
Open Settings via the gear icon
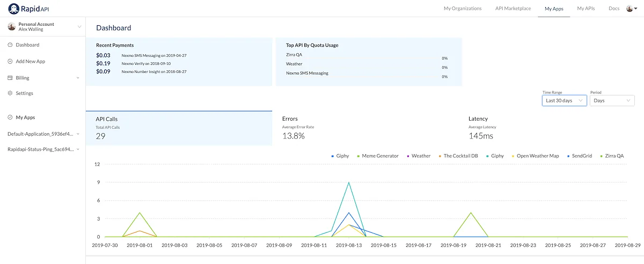(x=10, y=93)
